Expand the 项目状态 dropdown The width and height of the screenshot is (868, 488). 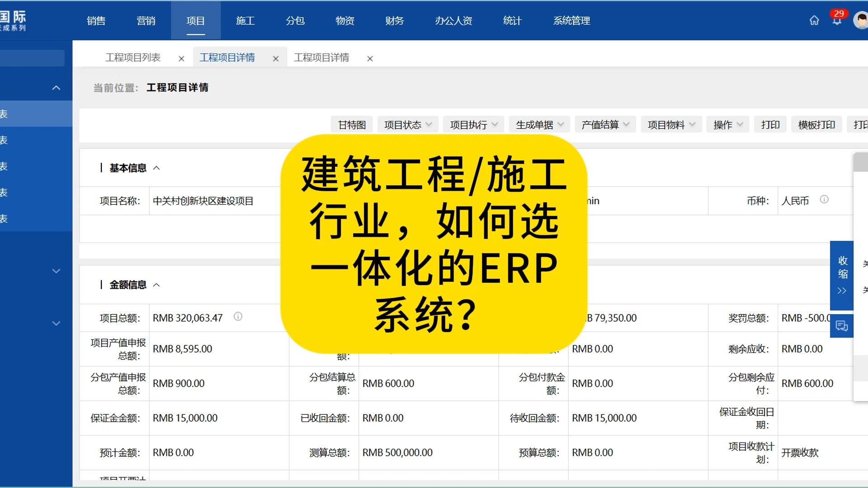pyautogui.click(x=408, y=125)
